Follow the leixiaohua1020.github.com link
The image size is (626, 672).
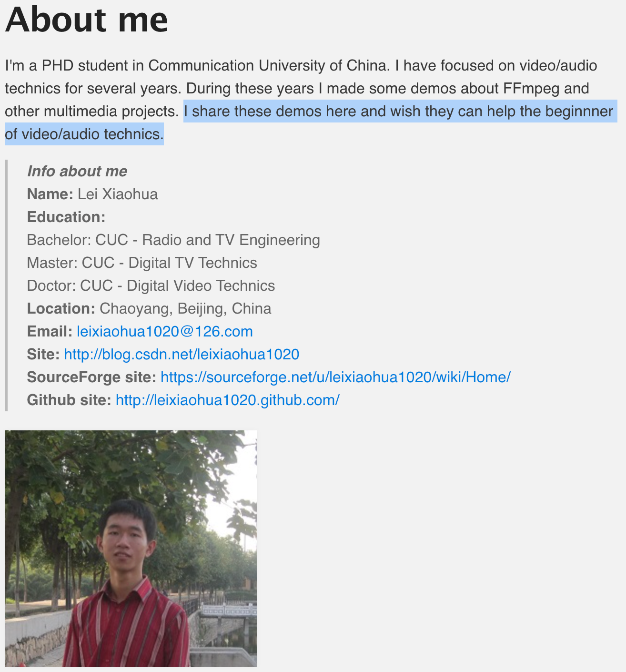pos(228,400)
